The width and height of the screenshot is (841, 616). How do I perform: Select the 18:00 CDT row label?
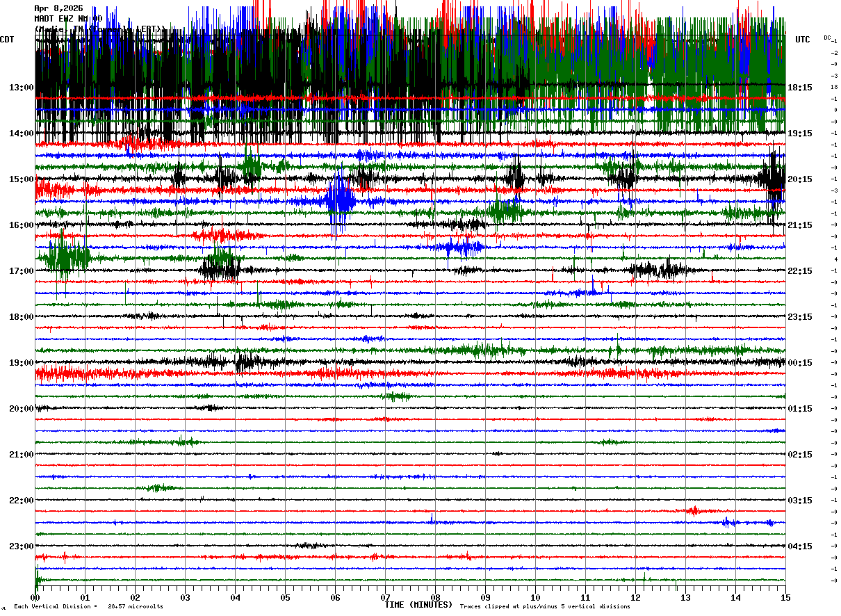point(22,317)
